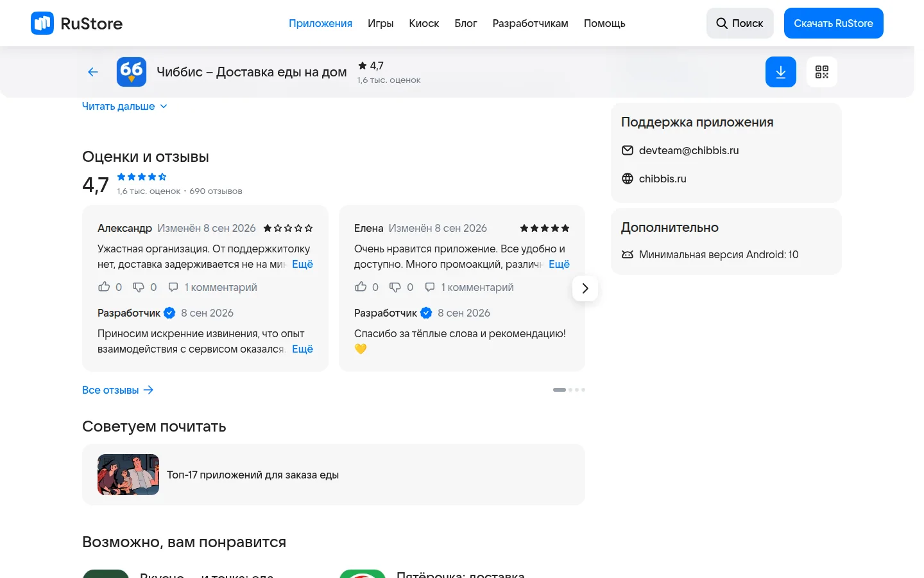Click the 'Оценки и отзывы' heading
The image size is (924, 578).
point(146,157)
